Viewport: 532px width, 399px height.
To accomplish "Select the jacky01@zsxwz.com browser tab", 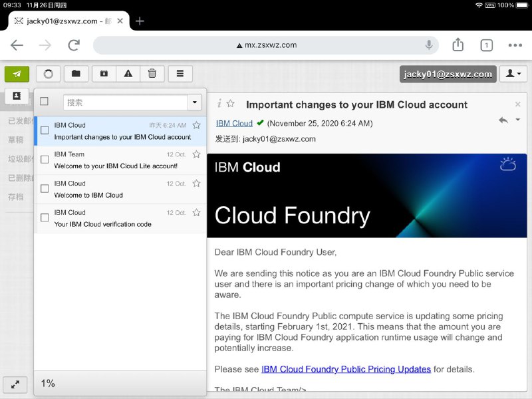I will 68,21.
